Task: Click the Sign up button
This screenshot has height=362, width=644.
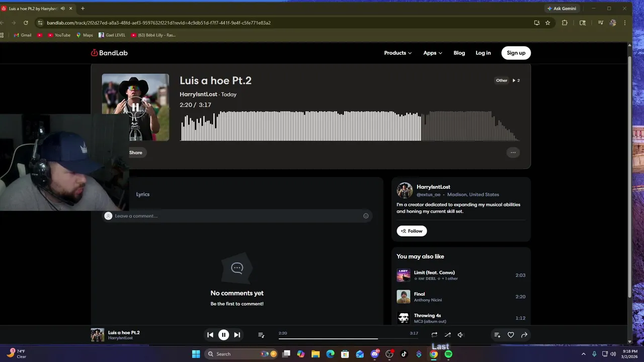Action: pyautogui.click(x=516, y=53)
